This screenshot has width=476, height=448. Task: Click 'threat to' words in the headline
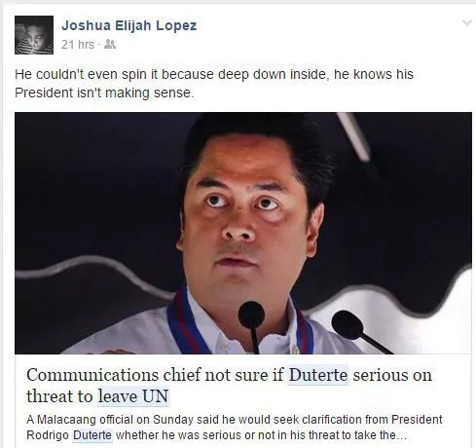point(59,396)
